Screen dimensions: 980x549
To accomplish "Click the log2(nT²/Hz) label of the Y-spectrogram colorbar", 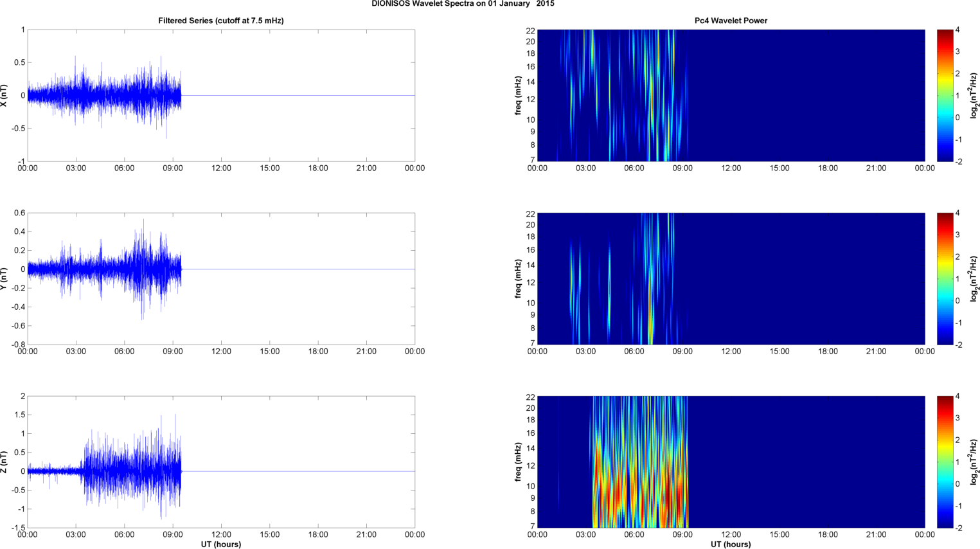I will point(974,279).
